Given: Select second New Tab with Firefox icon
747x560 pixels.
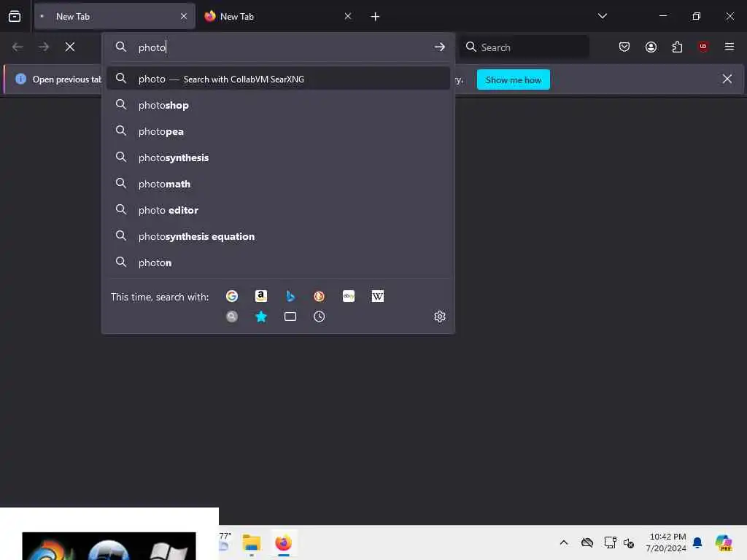Looking at the screenshot, I should pyautogui.click(x=278, y=16).
